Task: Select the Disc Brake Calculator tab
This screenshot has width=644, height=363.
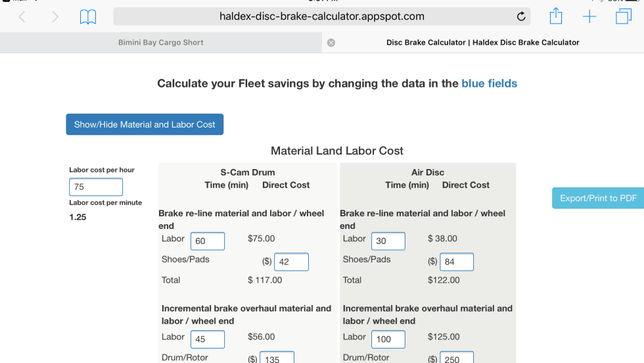Action: [x=482, y=43]
